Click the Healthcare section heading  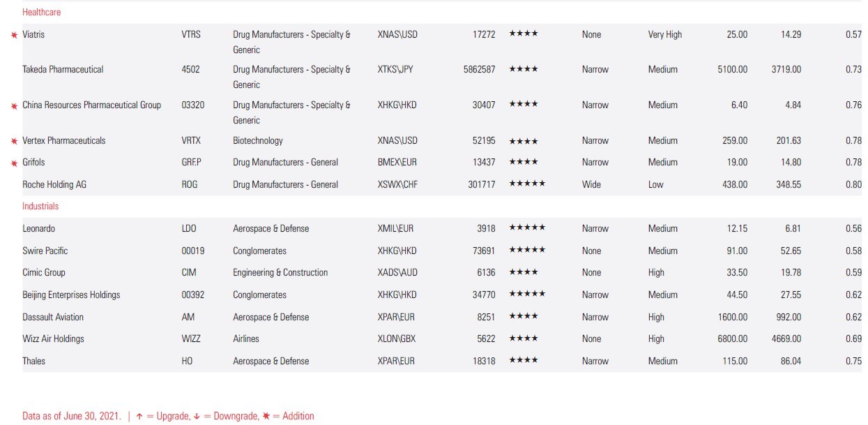(x=42, y=13)
